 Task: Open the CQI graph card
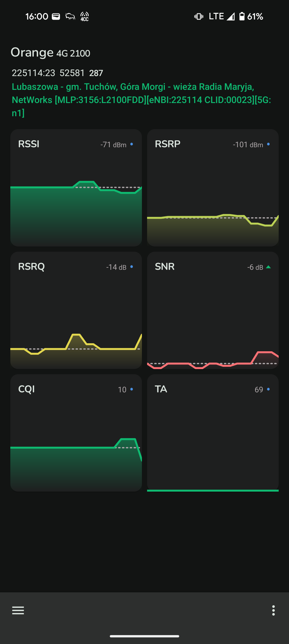[x=76, y=433]
